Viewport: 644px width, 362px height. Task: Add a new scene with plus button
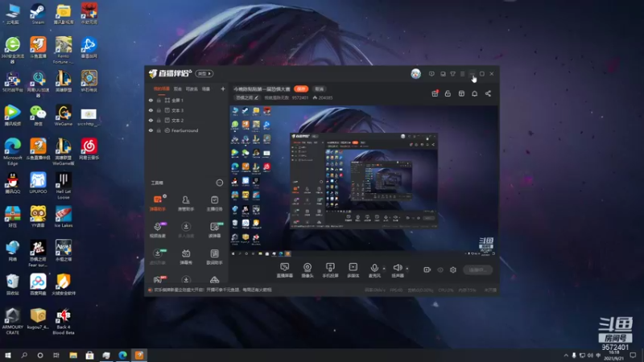(223, 89)
